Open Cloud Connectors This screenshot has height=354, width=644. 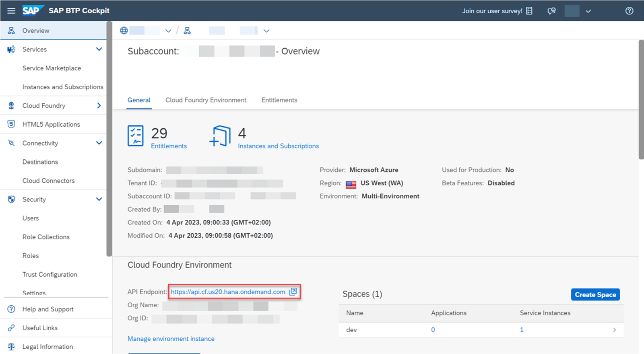[49, 181]
